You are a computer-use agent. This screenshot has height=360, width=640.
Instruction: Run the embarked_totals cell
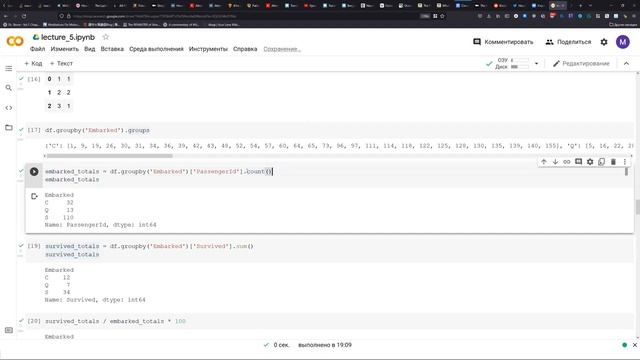34,172
